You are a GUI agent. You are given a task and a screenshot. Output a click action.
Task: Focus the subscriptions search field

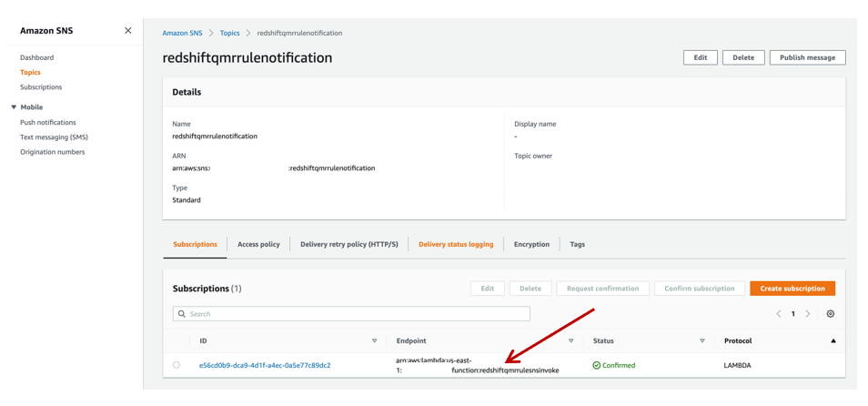pos(351,313)
